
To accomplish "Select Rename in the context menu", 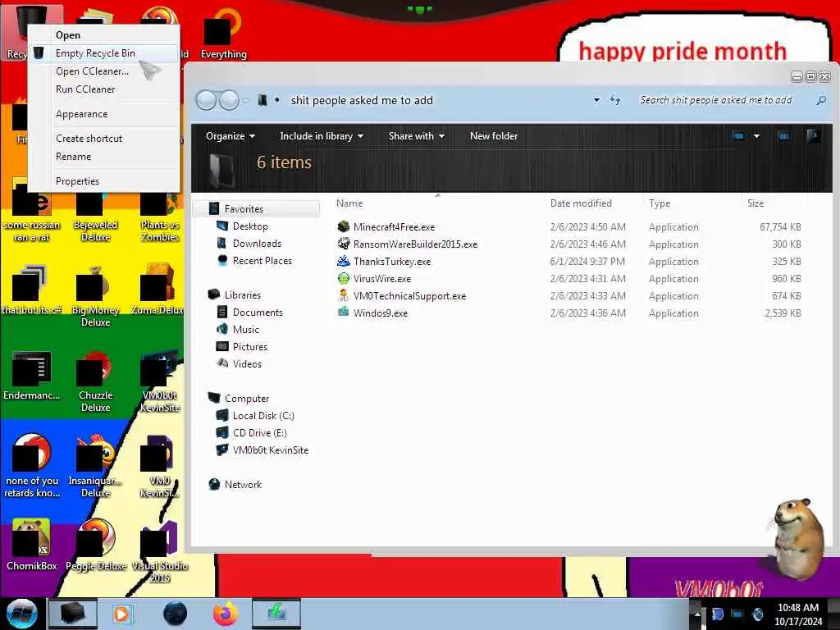I will 103,157.
